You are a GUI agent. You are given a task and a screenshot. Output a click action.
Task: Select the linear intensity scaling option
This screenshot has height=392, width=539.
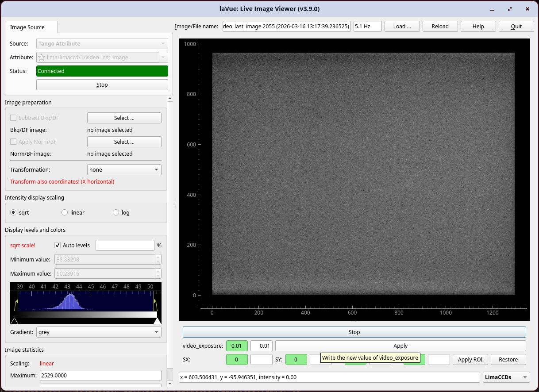(65, 213)
